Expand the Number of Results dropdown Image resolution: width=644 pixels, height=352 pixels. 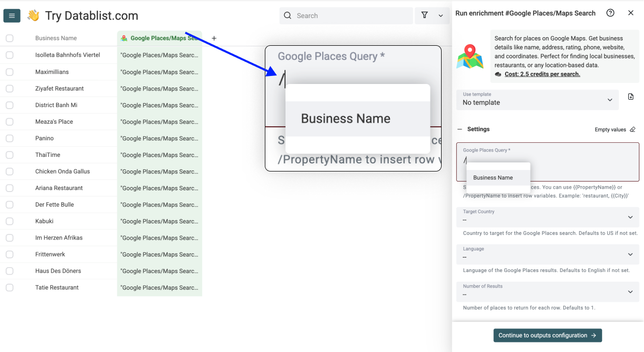click(x=547, y=292)
